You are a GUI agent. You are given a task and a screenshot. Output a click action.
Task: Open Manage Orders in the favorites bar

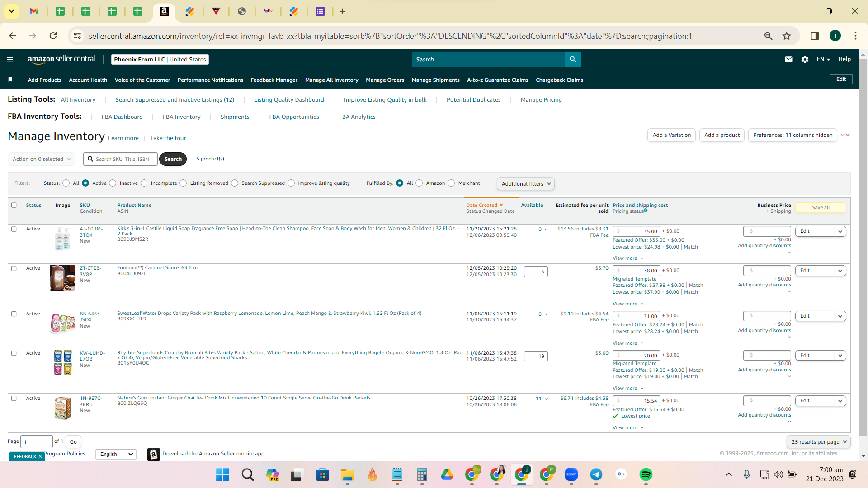point(385,80)
